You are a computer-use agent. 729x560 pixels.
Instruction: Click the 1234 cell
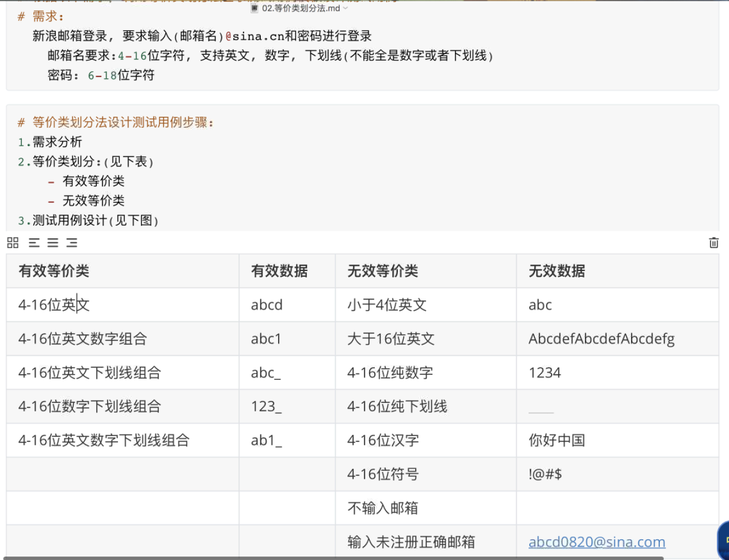pos(618,373)
